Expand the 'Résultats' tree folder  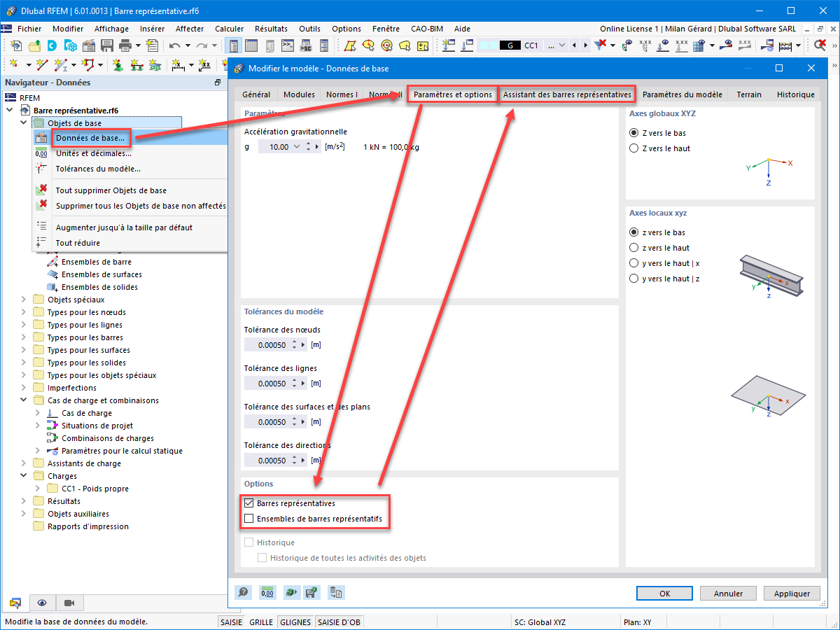click(x=24, y=501)
